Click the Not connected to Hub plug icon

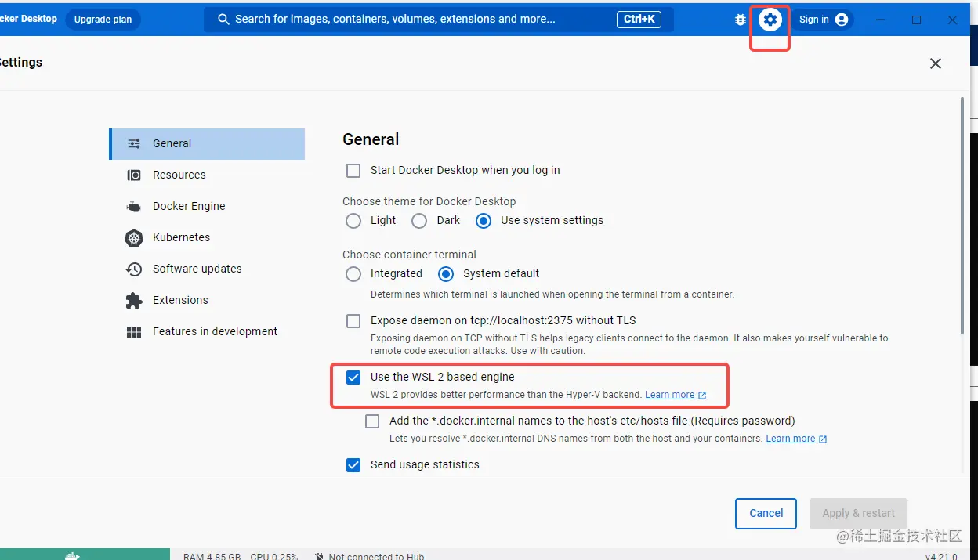(319, 556)
